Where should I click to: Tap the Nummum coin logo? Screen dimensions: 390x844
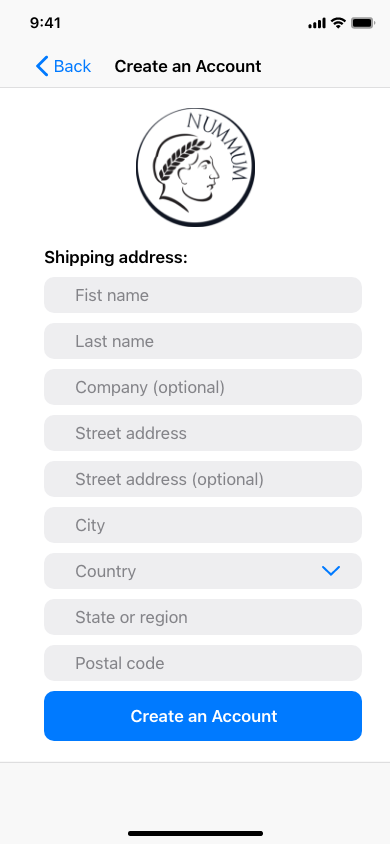point(195,167)
